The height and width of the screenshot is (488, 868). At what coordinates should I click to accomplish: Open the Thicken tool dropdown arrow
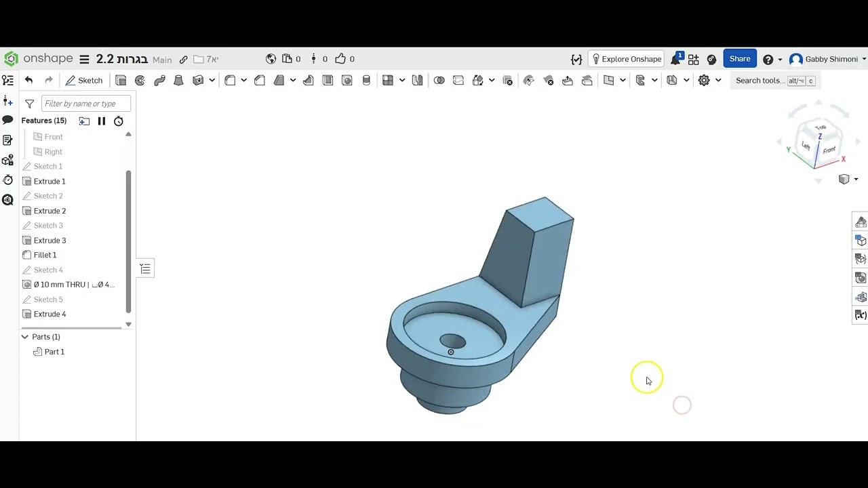212,81
